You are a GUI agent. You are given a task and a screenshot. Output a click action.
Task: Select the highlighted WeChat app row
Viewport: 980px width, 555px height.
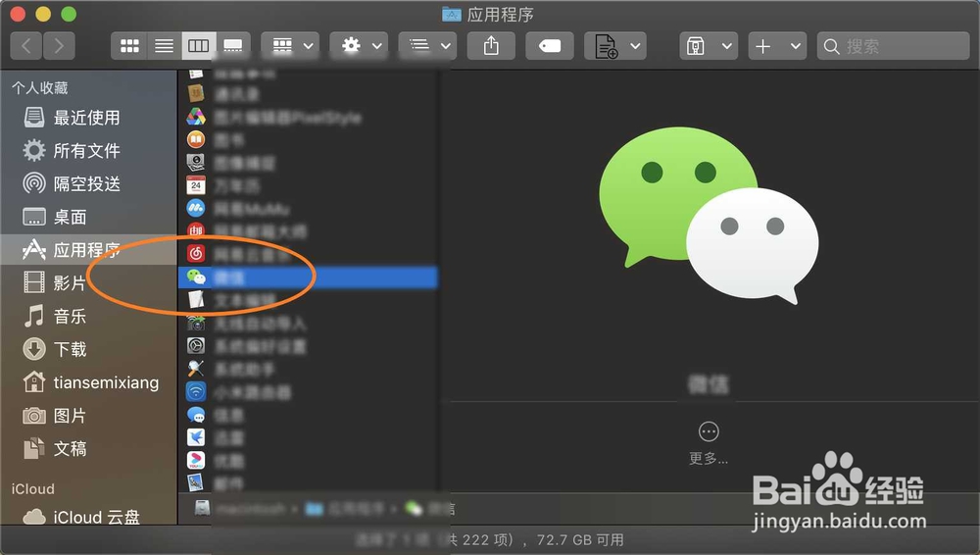click(x=308, y=277)
